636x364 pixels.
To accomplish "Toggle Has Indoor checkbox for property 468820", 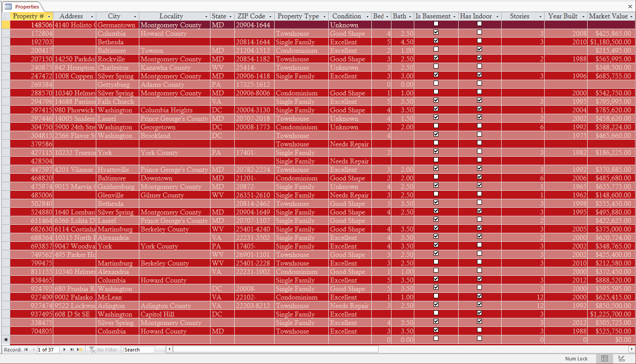I will click(x=479, y=177).
